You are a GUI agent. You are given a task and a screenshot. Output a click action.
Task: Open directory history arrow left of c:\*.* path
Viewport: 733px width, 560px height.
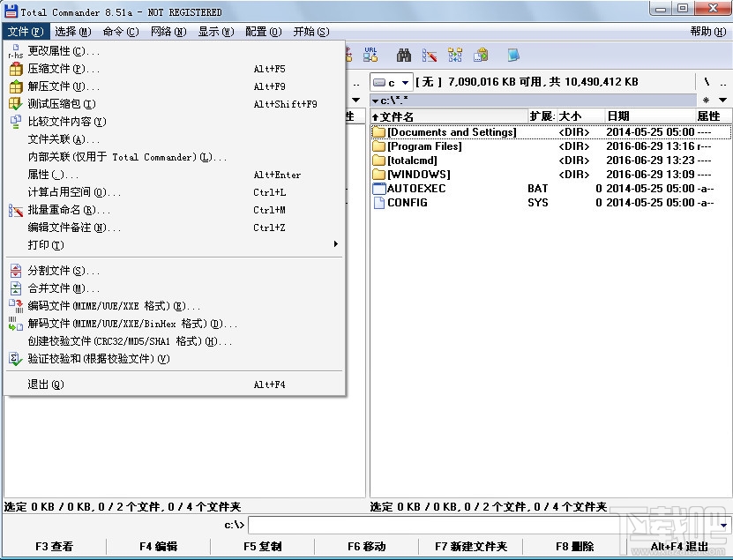coord(375,101)
